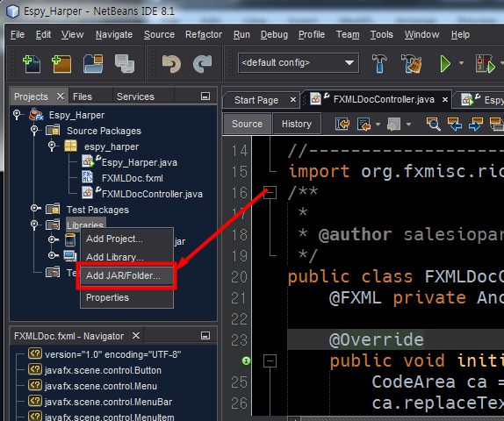
Task: Click the Last Edit editor toolbar icon
Action: point(342,124)
